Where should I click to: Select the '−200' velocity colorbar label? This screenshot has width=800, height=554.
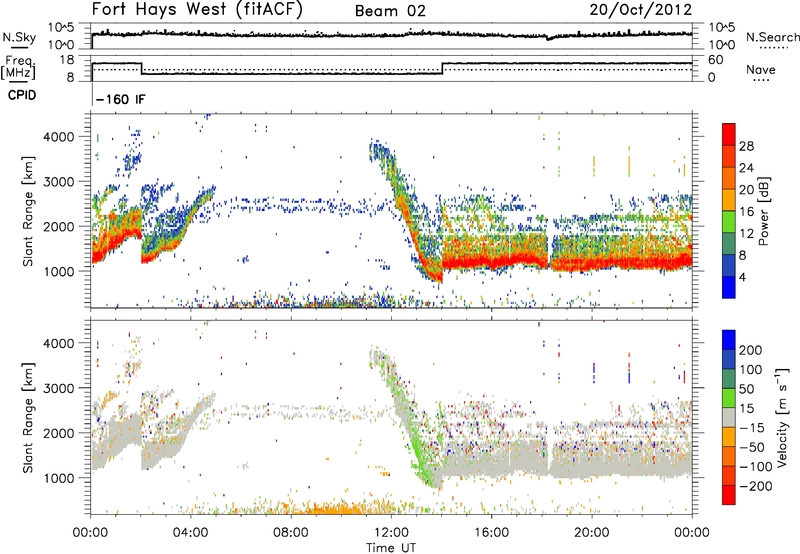(x=755, y=486)
